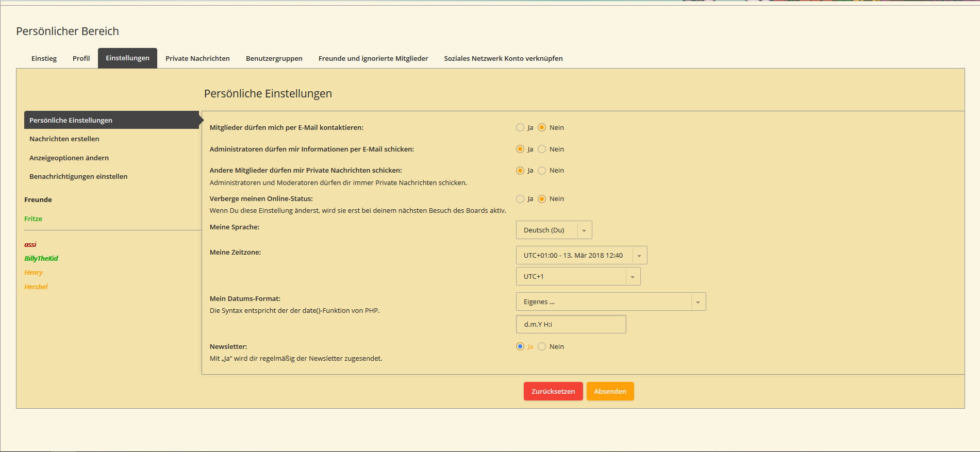980x452 pixels.
Task: Switch to the Einstellungen tab
Action: [127, 58]
